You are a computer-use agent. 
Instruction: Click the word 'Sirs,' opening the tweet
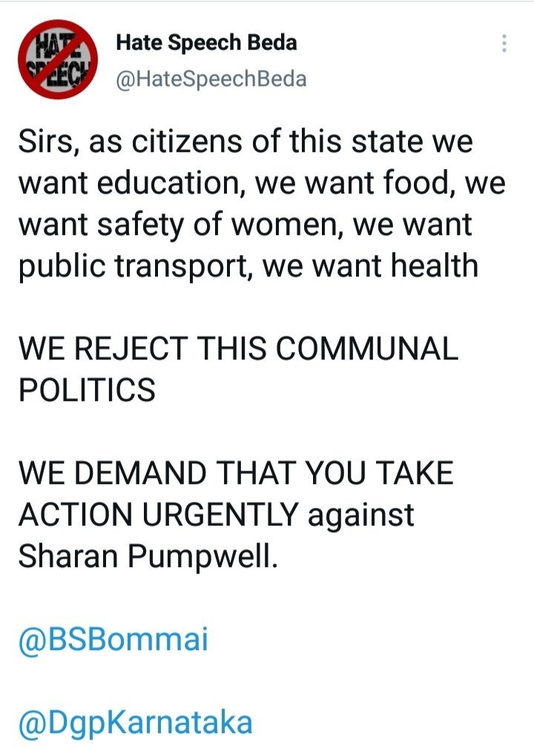click(47, 142)
